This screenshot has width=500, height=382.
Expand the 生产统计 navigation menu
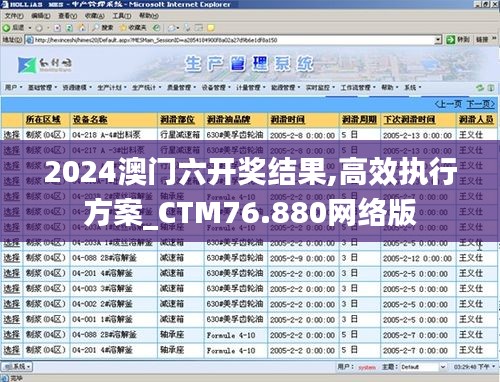[x=146, y=88]
